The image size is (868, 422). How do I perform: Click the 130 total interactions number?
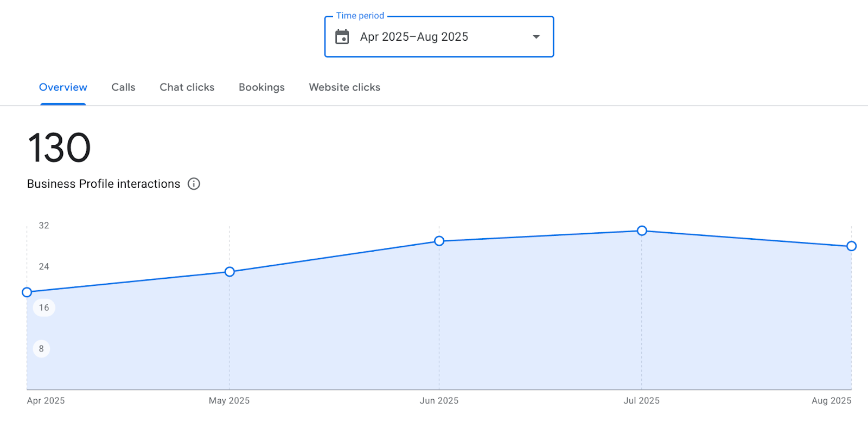(59, 148)
